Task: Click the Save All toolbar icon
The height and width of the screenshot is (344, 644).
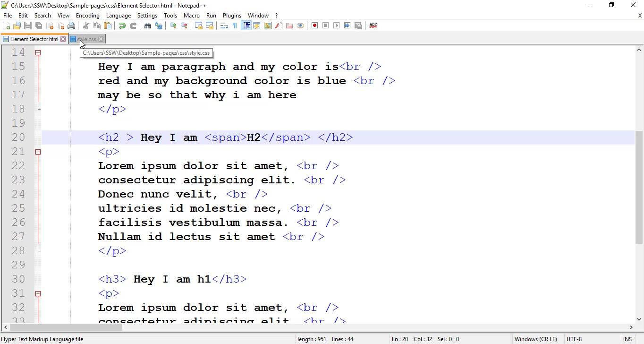Action: tap(39, 26)
